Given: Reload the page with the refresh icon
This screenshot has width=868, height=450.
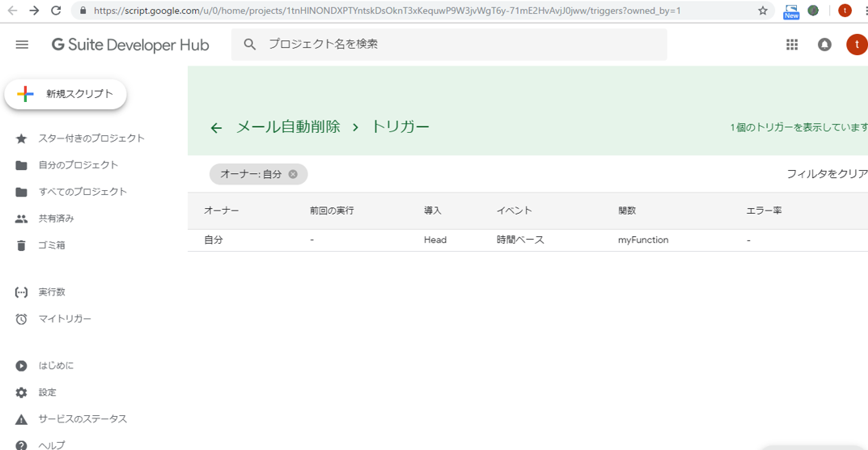Looking at the screenshot, I should pos(56,11).
